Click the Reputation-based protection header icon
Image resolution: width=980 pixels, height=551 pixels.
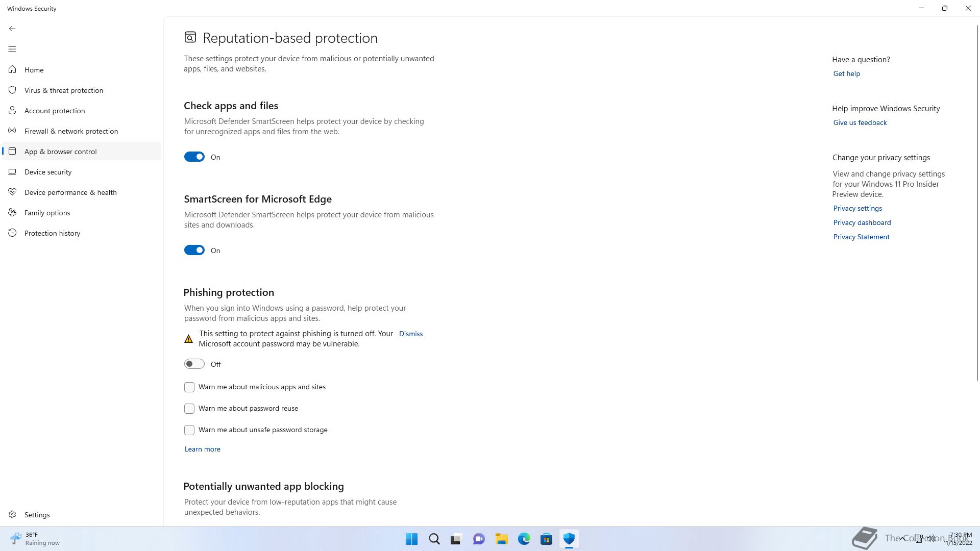click(x=190, y=37)
